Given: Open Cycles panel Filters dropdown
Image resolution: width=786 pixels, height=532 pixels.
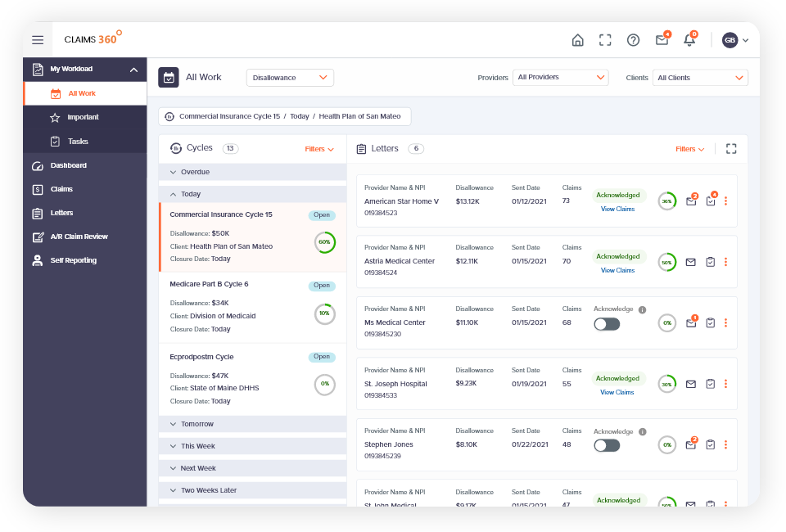Looking at the screenshot, I should tap(319, 149).
